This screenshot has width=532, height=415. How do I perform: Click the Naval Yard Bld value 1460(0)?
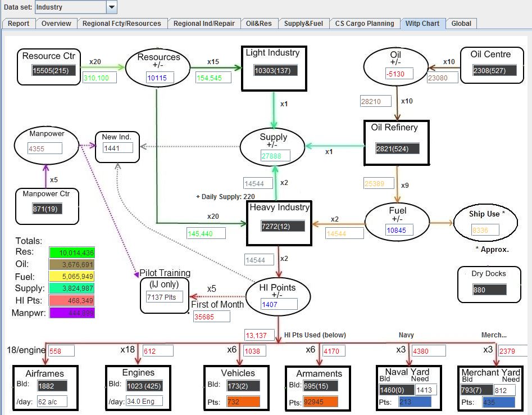[396, 390]
